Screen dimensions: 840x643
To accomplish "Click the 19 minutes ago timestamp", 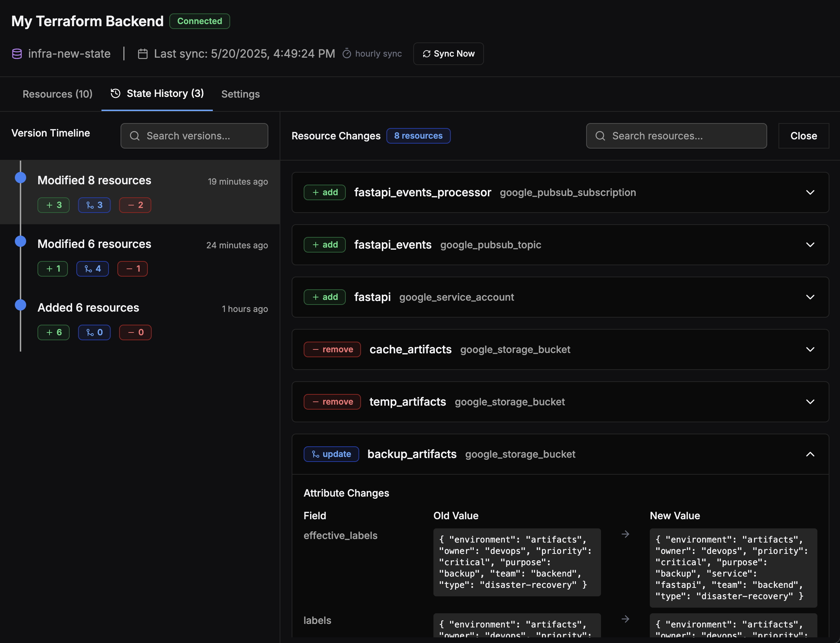I will tap(238, 181).
